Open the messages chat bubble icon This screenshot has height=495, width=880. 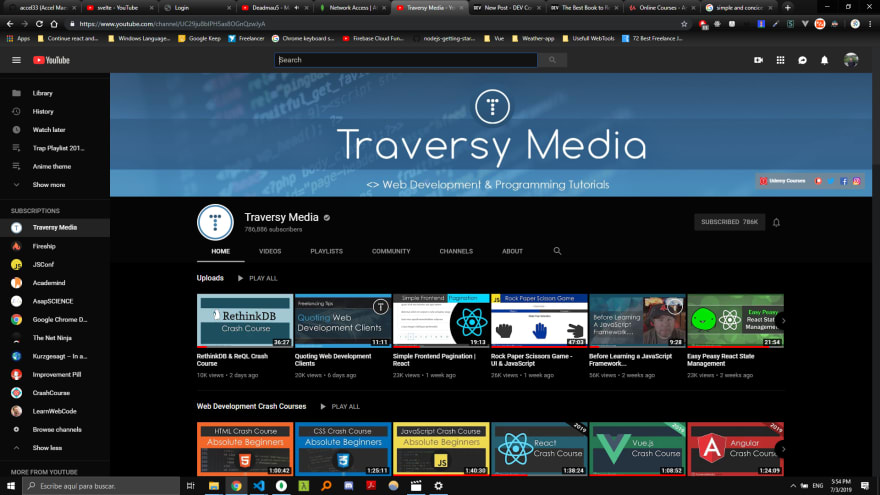[x=803, y=60]
